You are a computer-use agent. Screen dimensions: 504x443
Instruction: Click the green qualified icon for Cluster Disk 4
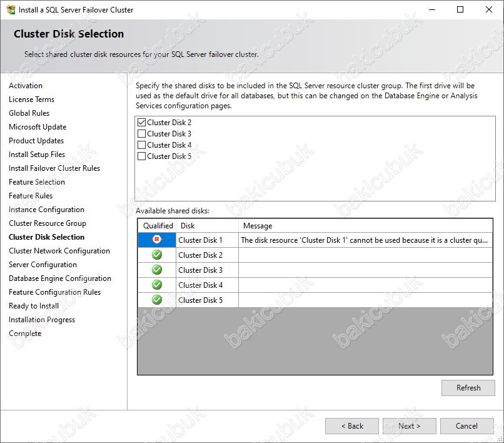(x=157, y=285)
